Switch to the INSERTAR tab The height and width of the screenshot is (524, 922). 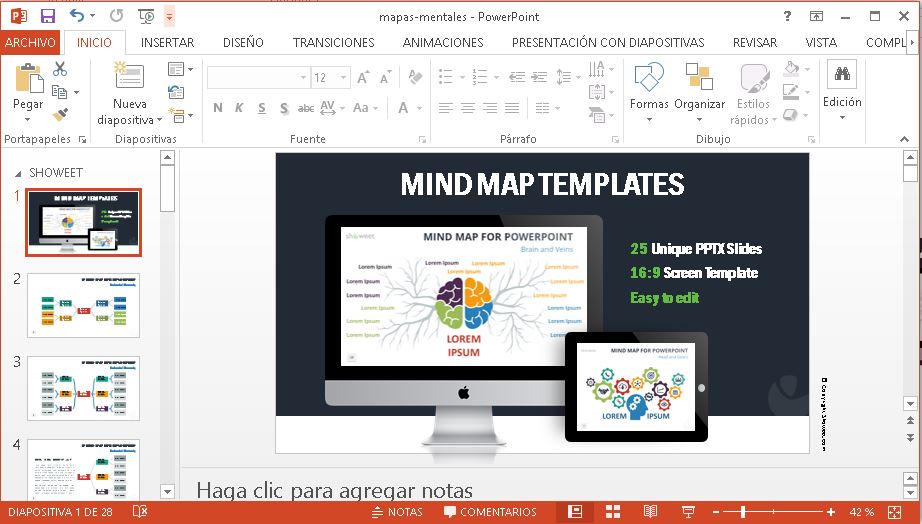pos(167,42)
